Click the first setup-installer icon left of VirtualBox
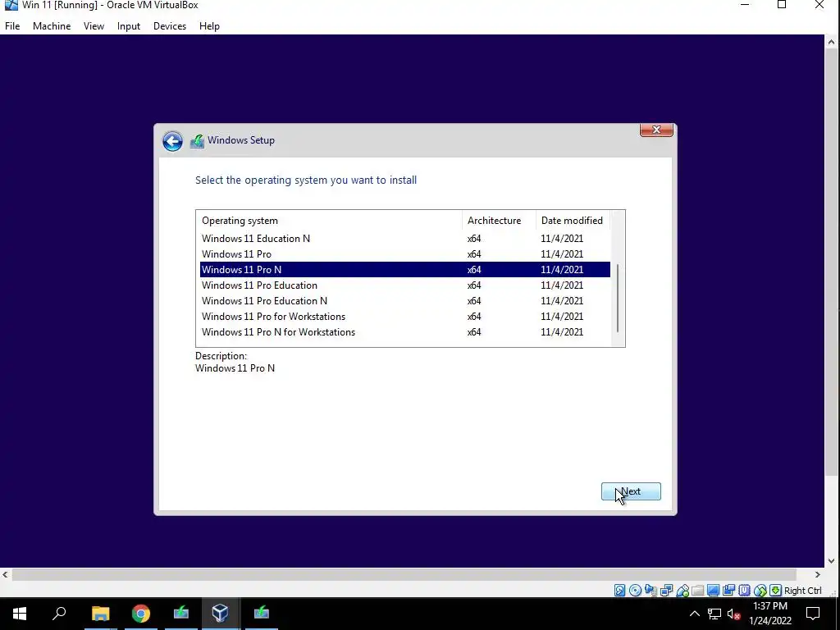Viewport: 840px width, 630px height. point(181,614)
